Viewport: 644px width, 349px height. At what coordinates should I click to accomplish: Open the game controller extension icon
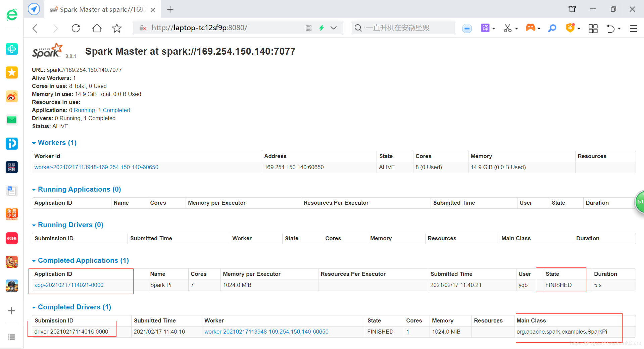coord(530,28)
